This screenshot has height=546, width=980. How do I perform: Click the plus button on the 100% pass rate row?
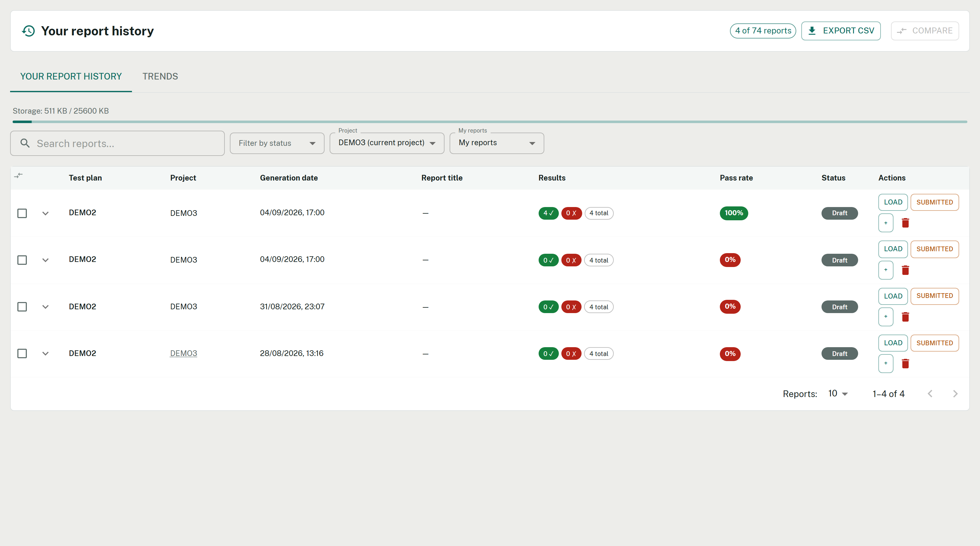pyautogui.click(x=886, y=223)
